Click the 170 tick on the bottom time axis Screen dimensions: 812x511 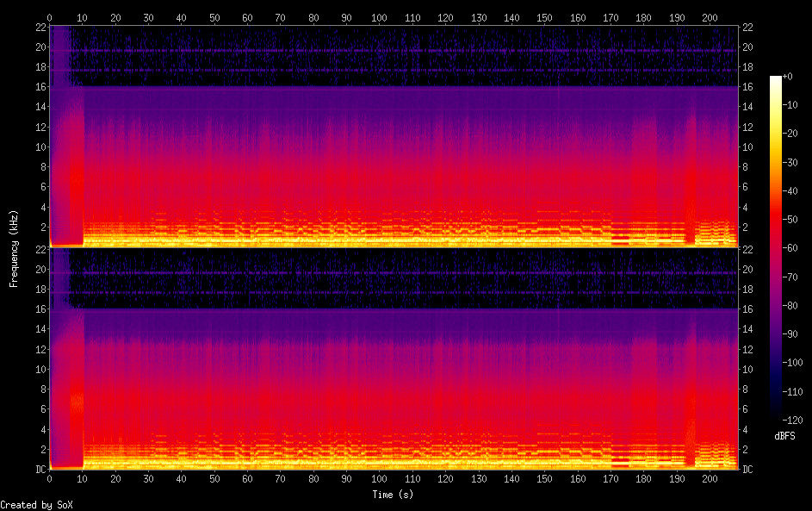pos(611,478)
